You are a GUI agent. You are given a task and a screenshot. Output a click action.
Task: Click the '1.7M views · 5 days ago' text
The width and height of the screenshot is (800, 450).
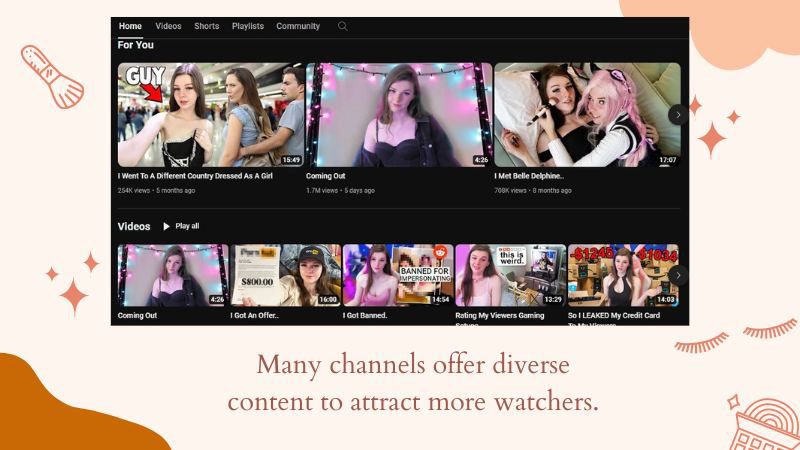click(x=340, y=190)
